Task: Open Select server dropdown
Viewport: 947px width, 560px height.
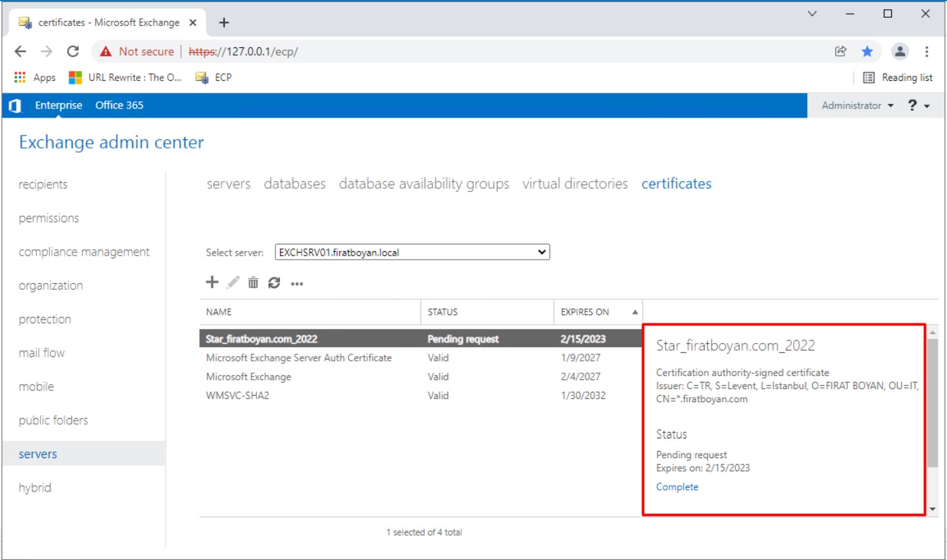Action: pos(412,252)
